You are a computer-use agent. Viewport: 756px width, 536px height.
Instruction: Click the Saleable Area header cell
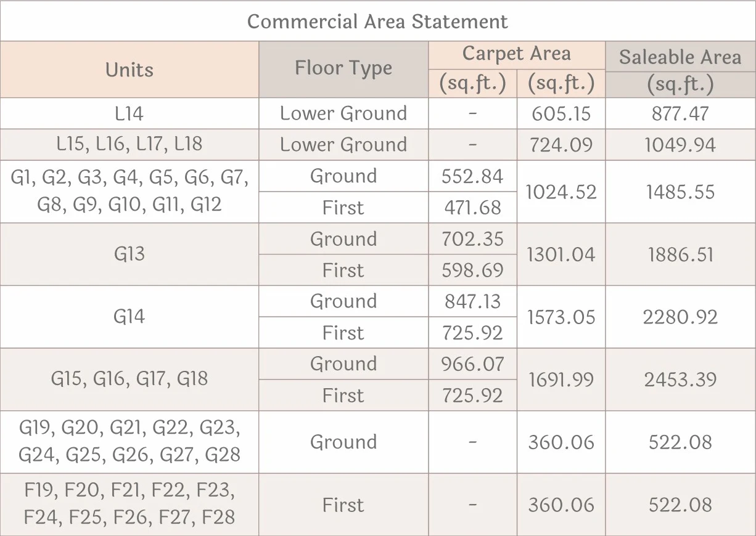[x=680, y=57]
